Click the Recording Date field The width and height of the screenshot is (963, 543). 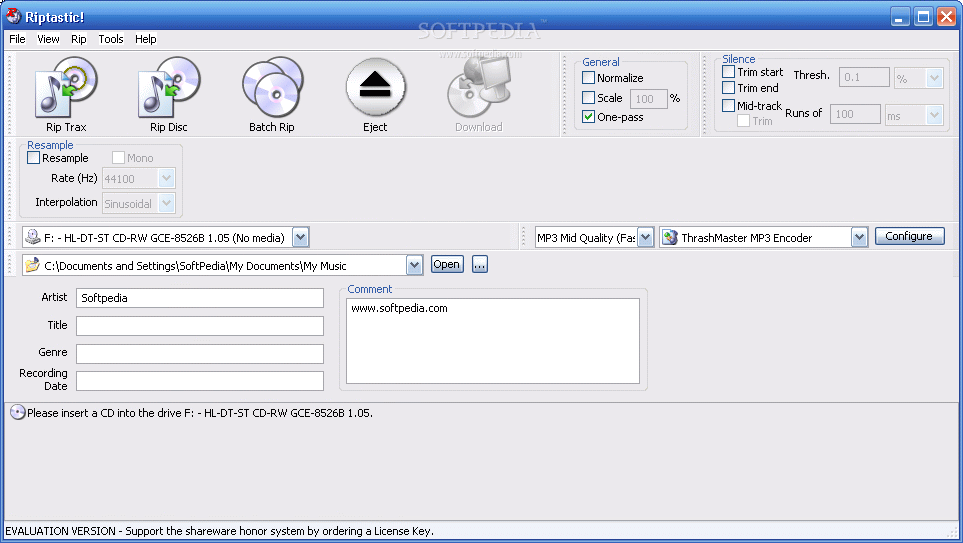point(200,381)
